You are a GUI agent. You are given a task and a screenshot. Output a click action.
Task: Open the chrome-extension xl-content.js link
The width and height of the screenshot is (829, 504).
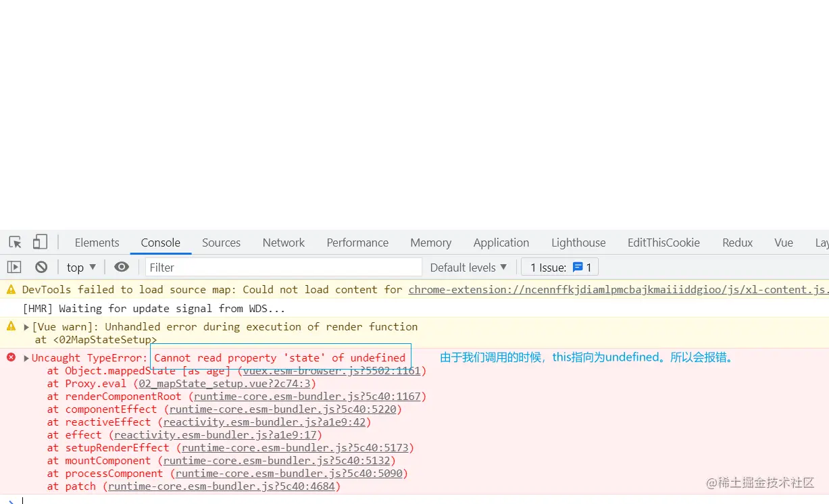(618, 289)
